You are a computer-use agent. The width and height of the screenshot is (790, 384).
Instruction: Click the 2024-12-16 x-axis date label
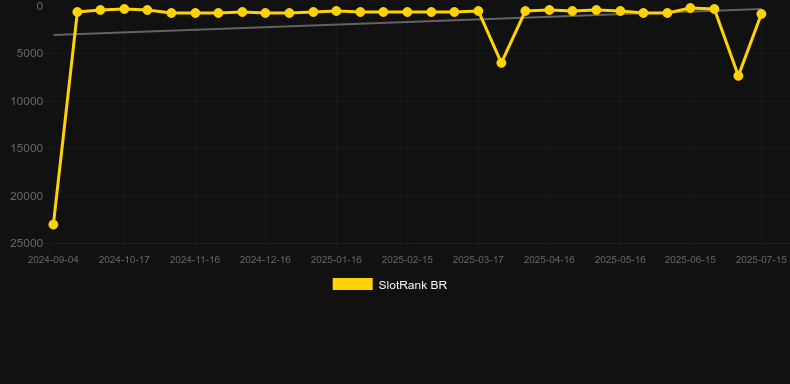(265, 260)
